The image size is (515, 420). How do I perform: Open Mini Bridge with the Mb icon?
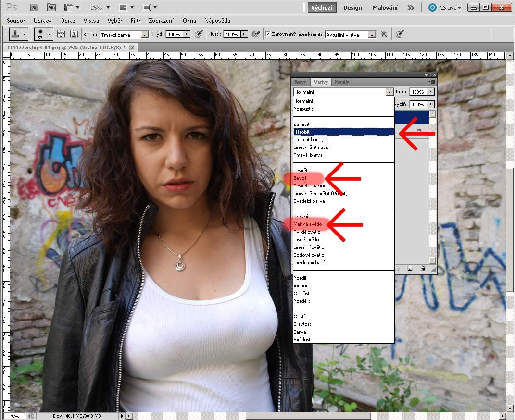pyautogui.click(x=51, y=7)
